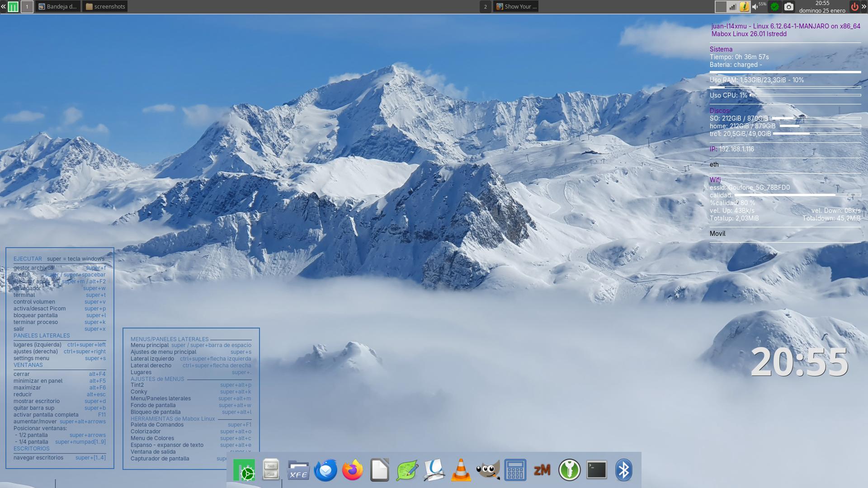The image size is (868, 488).
Task: Open XFE file manager in dock
Action: (298, 470)
